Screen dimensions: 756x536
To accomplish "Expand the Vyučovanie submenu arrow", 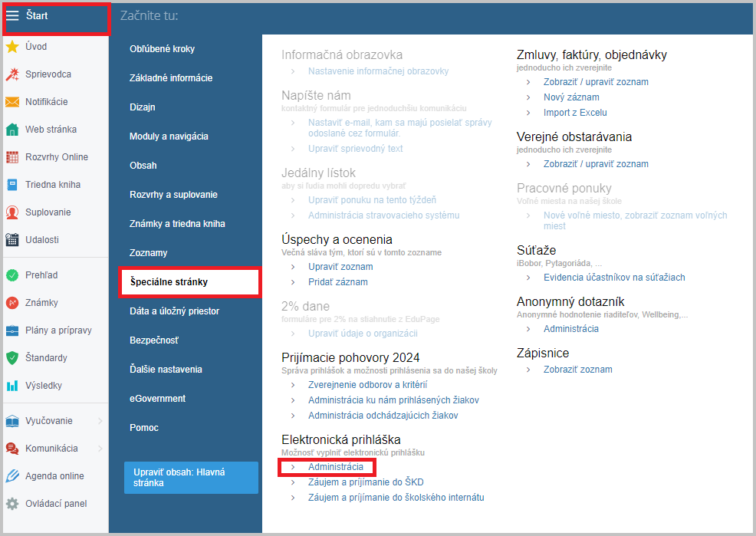I will pyautogui.click(x=100, y=421).
